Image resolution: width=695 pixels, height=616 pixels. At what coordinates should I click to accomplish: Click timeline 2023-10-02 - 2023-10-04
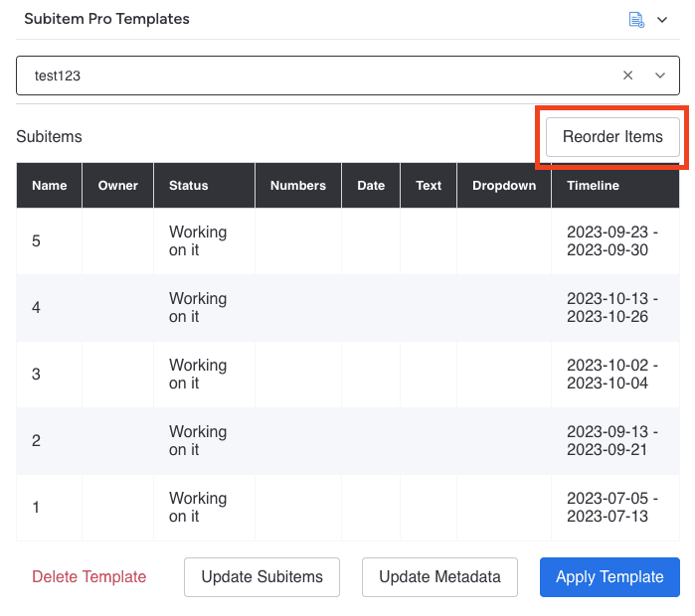(x=612, y=375)
